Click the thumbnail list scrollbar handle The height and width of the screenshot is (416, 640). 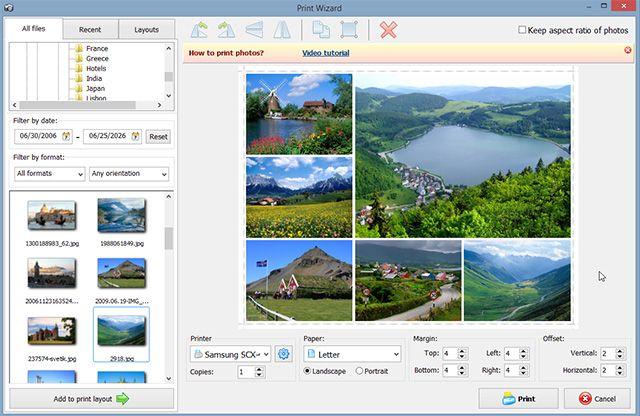tap(169, 238)
